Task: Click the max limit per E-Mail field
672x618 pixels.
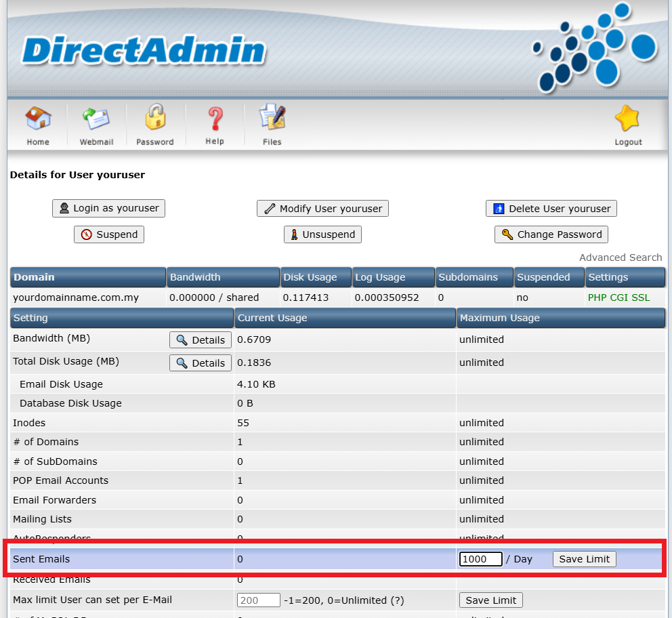Action: 258,600
